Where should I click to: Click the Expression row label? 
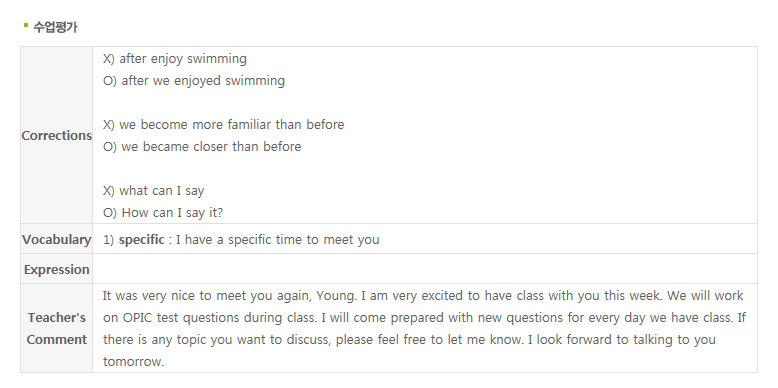coord(57,269)
